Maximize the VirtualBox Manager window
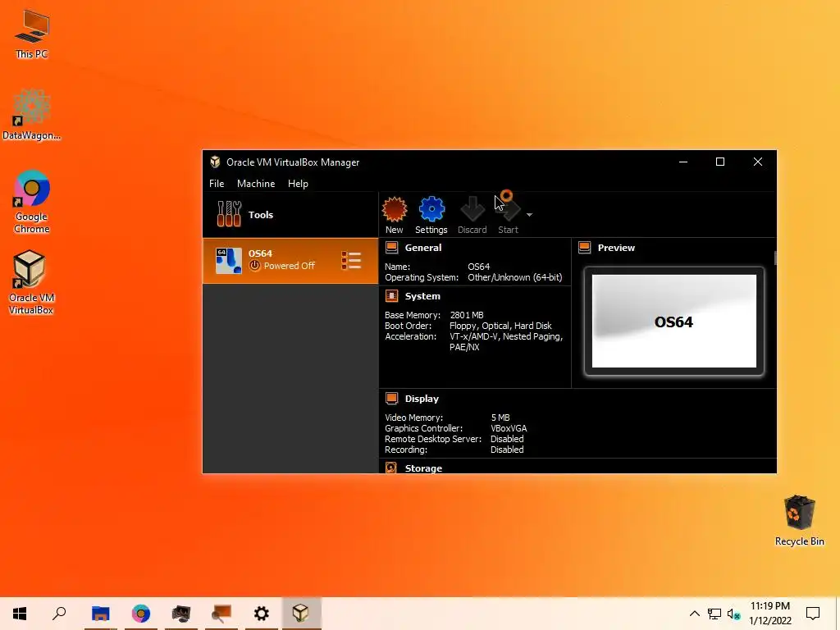Image resolution: width=840 pixels, height=630 pixels. 720,162
